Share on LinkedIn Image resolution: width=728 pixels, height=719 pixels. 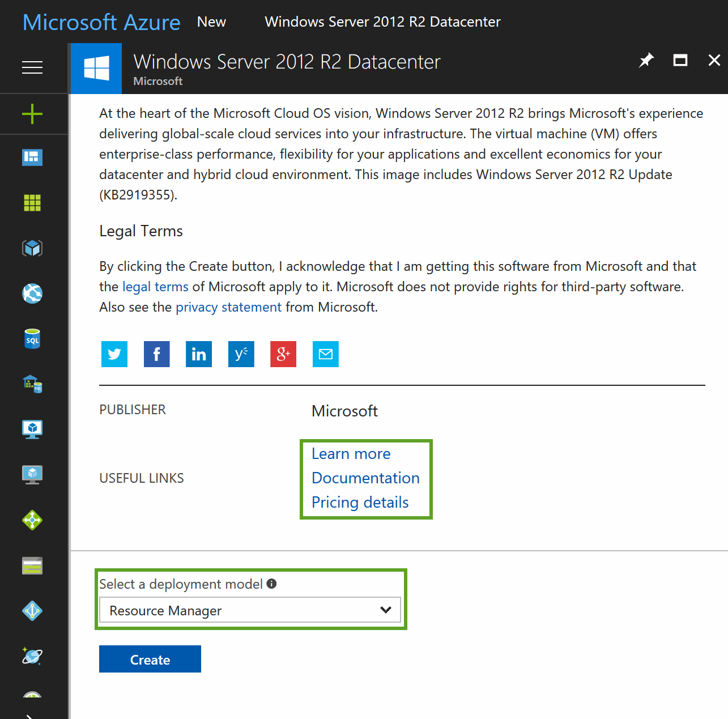pyautogui.click(x=199, y=354)
